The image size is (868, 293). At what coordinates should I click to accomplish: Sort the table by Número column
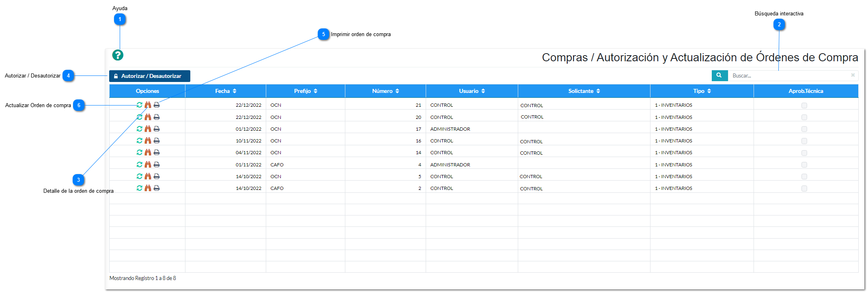point(386,91)
